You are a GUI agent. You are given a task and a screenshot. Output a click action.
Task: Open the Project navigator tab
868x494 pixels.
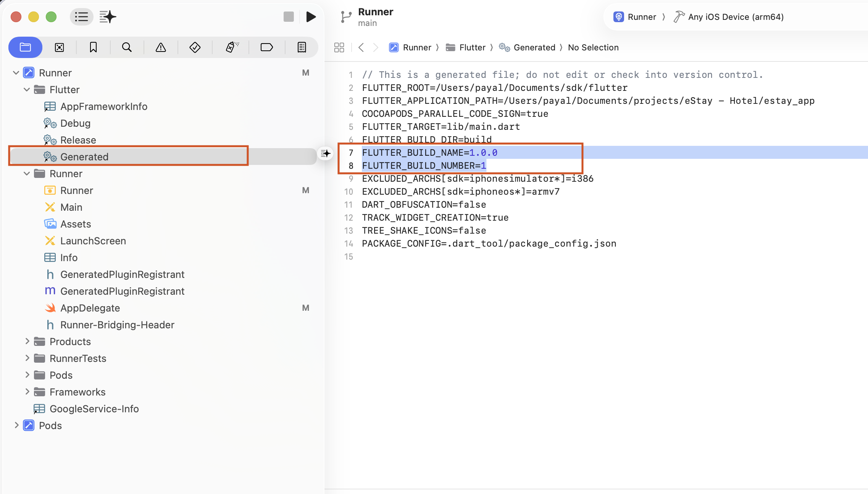coord(25,47)
